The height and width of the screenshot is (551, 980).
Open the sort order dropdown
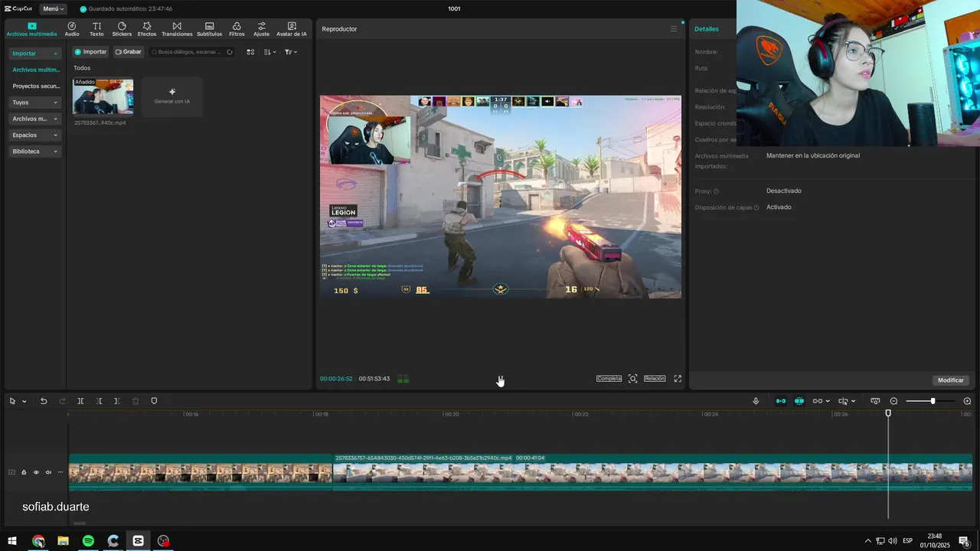tap(269, 52)
